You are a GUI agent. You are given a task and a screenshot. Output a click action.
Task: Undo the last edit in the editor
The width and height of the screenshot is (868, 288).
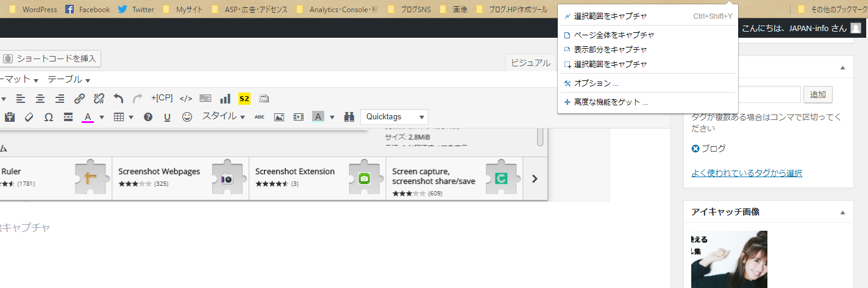click(x=119, y=99)
